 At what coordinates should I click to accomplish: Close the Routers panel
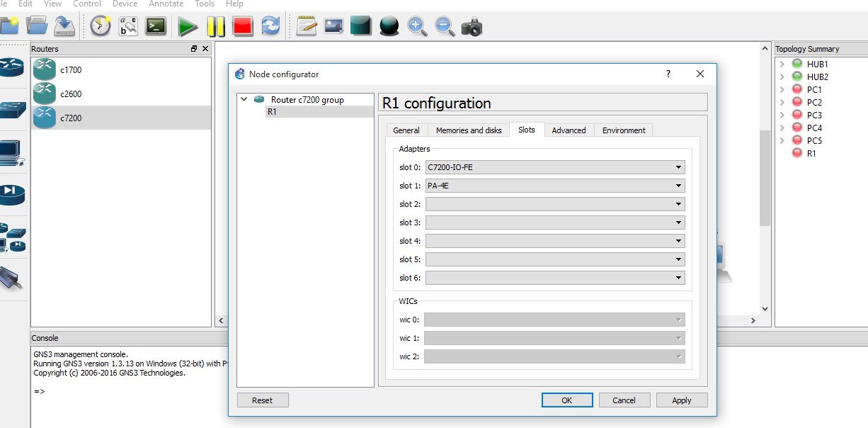tap(205, 49)
